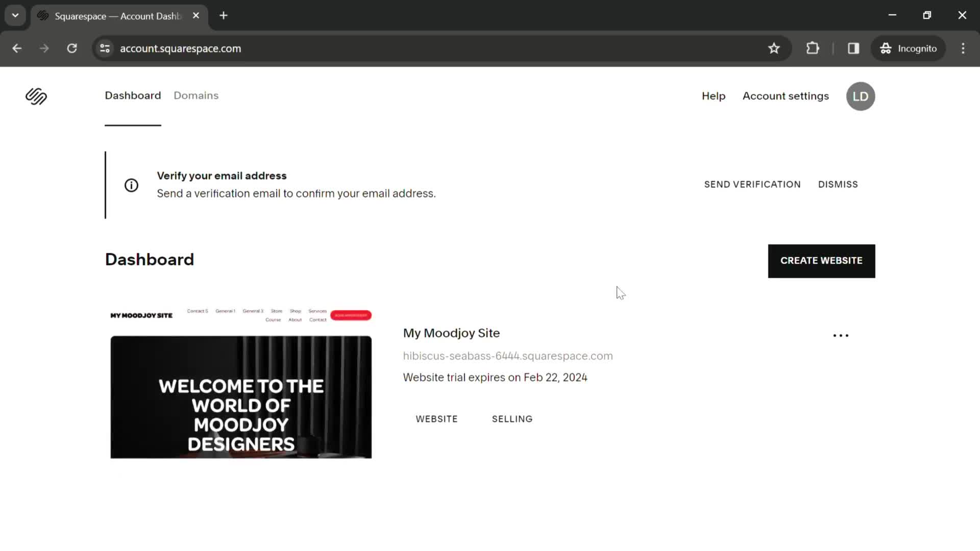The height and width of the screenshot is (551, 980).
Task: Dismiss the email verification notification
Action: click(837, 184)
